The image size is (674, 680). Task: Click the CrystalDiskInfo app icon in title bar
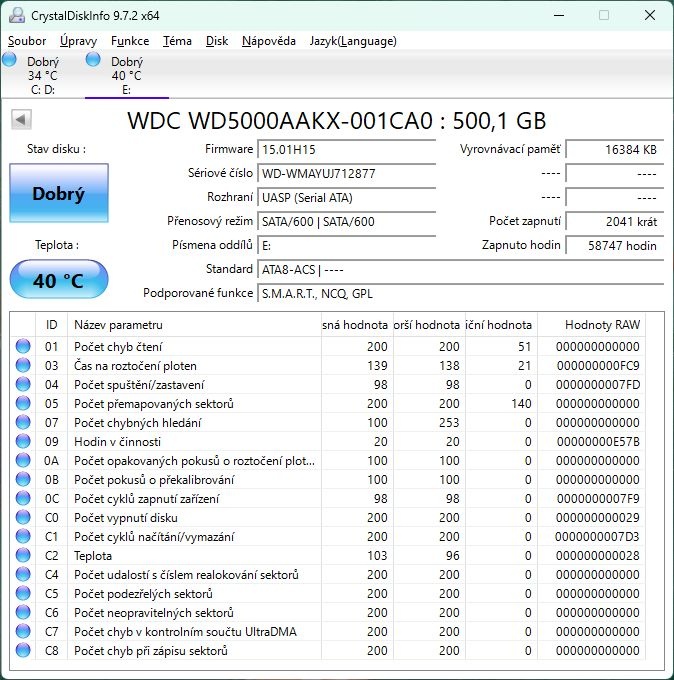[17, 15]
